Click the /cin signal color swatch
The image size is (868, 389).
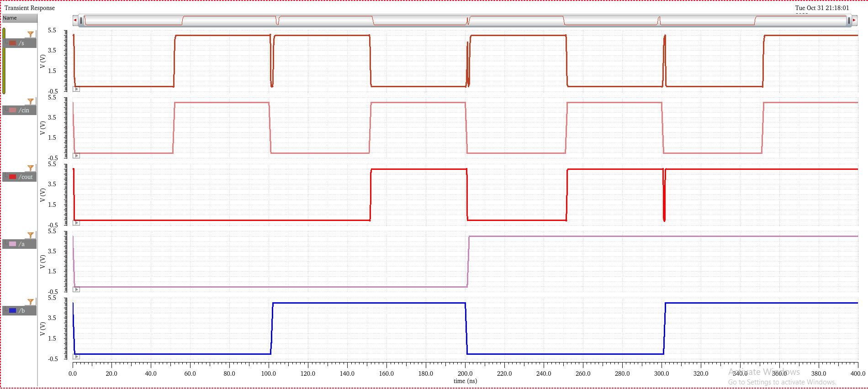pyautogui.click(x=13, y=110)
